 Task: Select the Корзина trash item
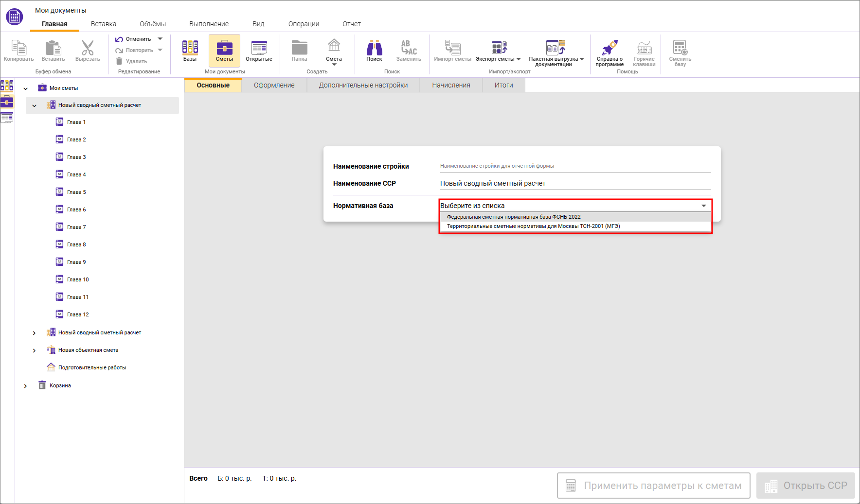(x=60, y=385)
